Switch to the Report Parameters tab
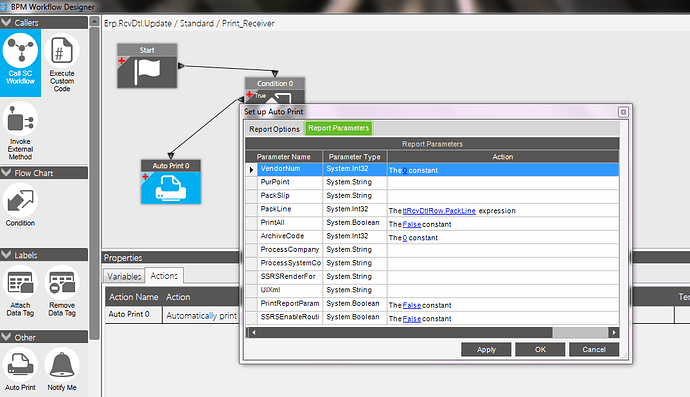This screenshot has width=690, height=397. pos(338,128)
